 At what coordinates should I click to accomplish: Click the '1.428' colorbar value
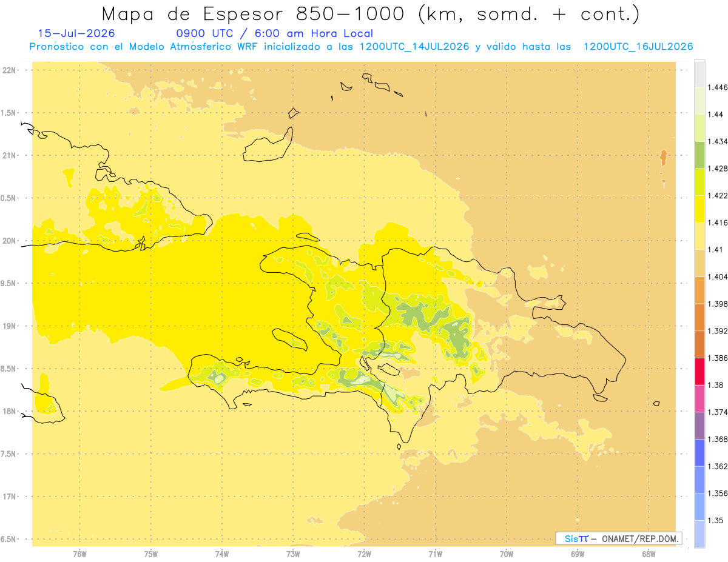tap(718, 169)
